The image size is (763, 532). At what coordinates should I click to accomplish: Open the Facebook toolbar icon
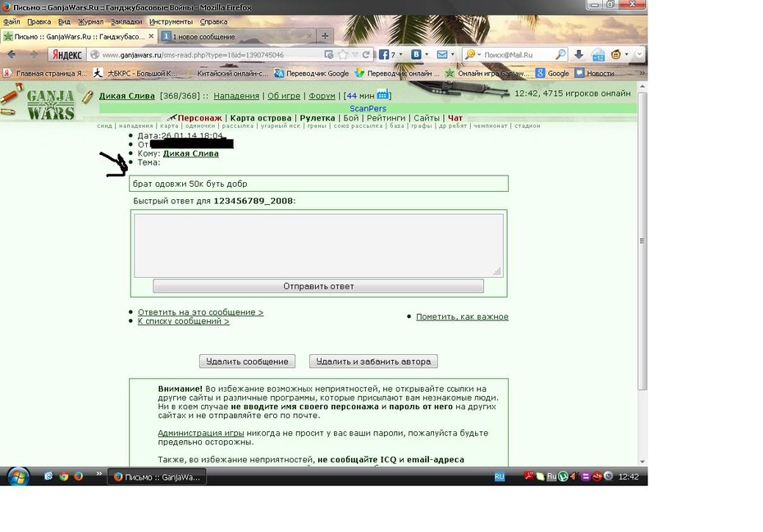[383, 54]
